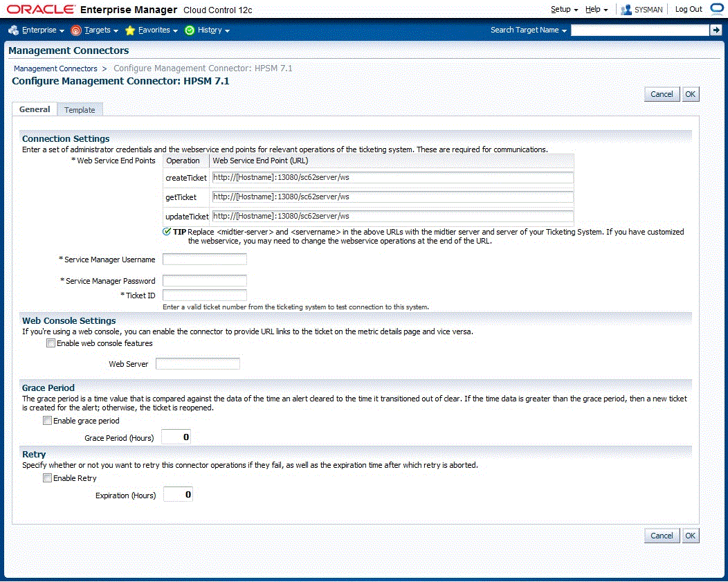The height and width of the screenshot is (582, 728).
Task: Click the SYSMAN user name
Action: [x=648, y=9]
